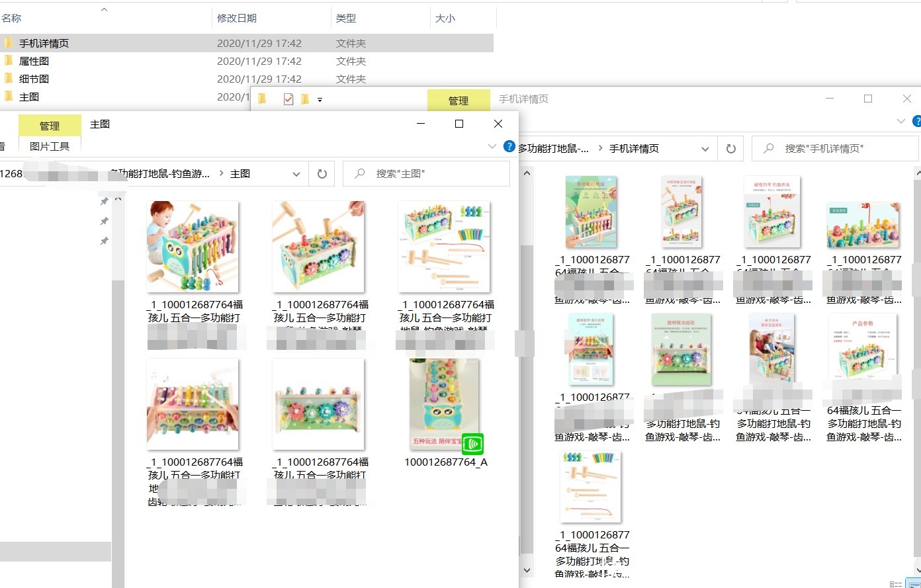Select the green 多功能打地鼠 poster thumbnail
Image resolution: width=921 pixels, height=588 pixels.
tap(592, 212)
